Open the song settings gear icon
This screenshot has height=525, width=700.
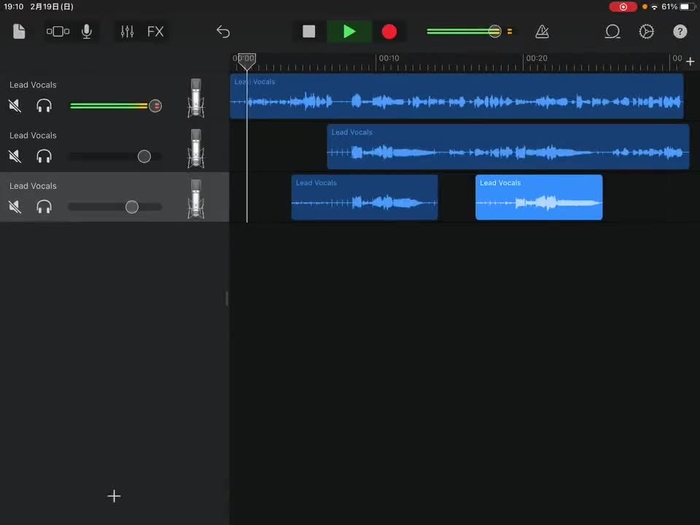coord(646,32)
